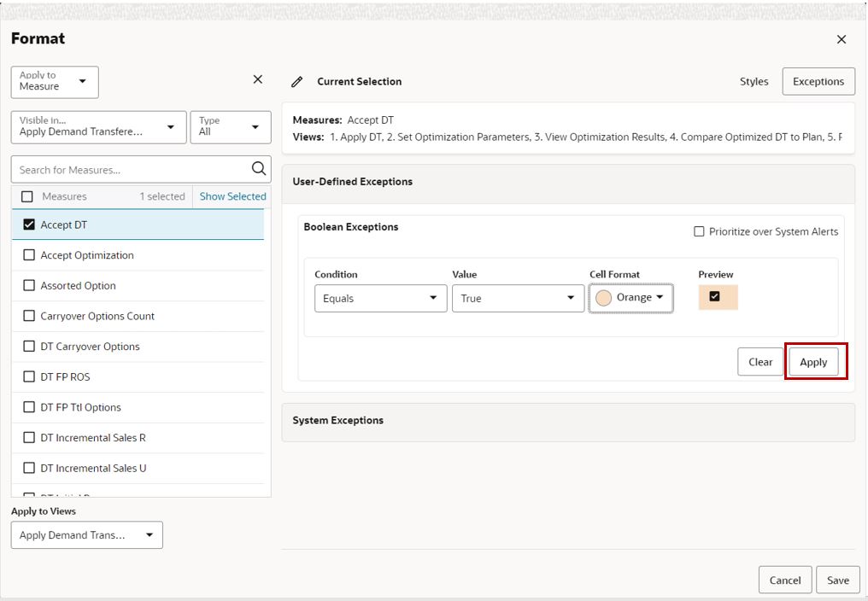
Task: Focus the Search for Measures field
Action: (132, 169)
